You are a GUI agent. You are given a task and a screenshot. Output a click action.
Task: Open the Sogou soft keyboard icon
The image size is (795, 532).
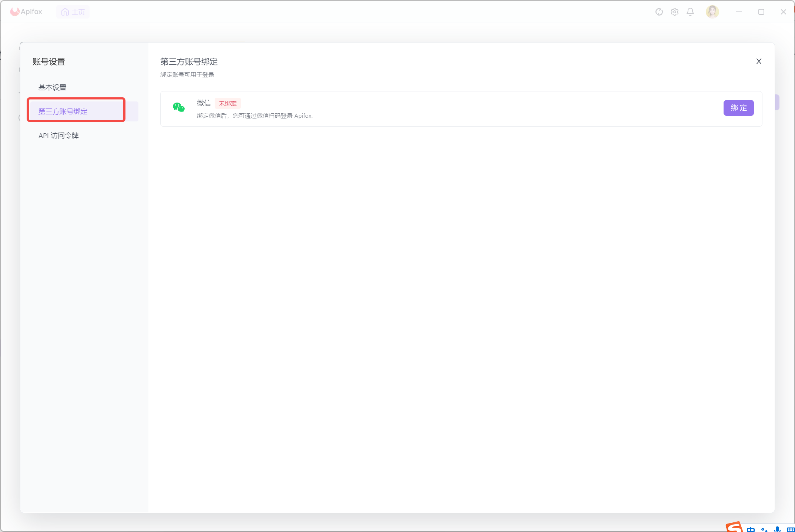coord(790,530)
